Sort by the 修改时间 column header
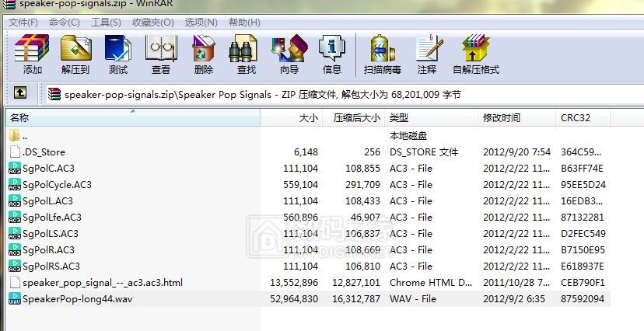This screenshot has height=331, width=644. pos(516,118)
